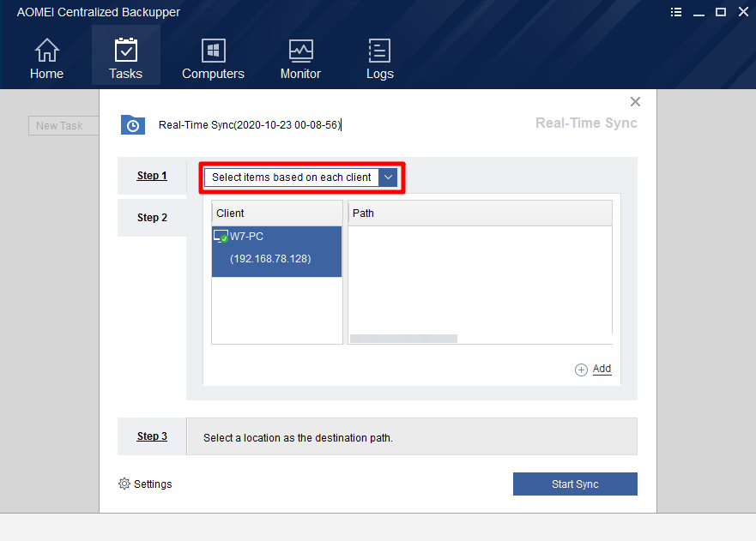Click the task name input field
Image resolution: width=756 pixels, height=541 pixels.
click(x=250, y=125)
